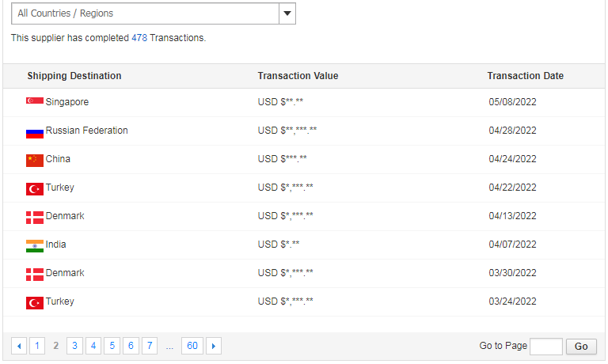The image size is (608, 364).
Task: Click the Singapore flag icon
Action: tap(35, 100)
